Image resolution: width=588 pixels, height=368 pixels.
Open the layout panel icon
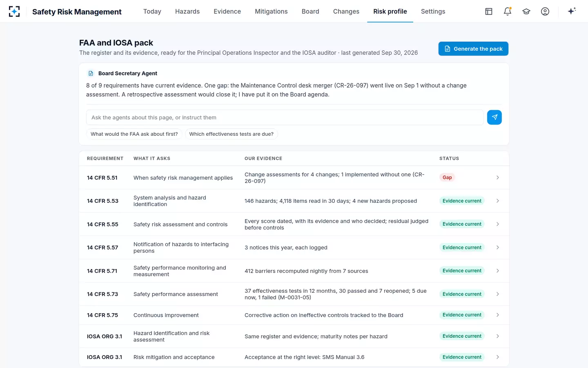[x=489, y=11]
